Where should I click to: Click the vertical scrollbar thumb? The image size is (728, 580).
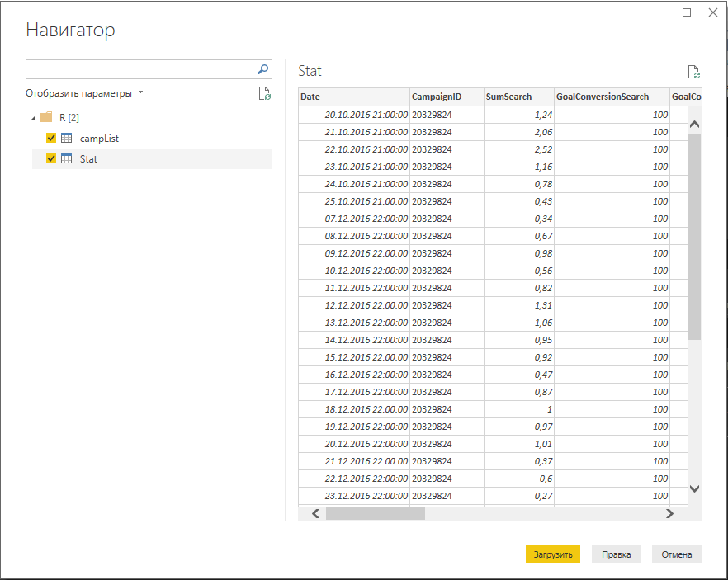[695, 237]
